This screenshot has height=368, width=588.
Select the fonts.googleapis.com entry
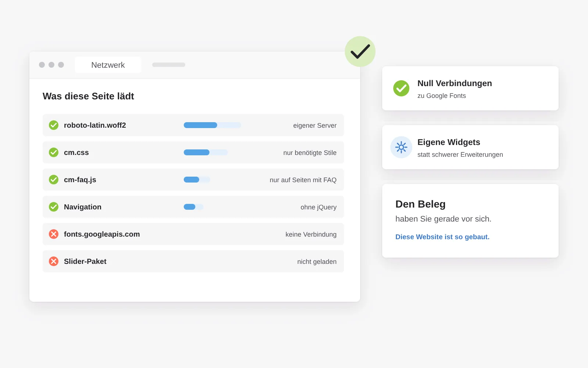pos(102,234)
